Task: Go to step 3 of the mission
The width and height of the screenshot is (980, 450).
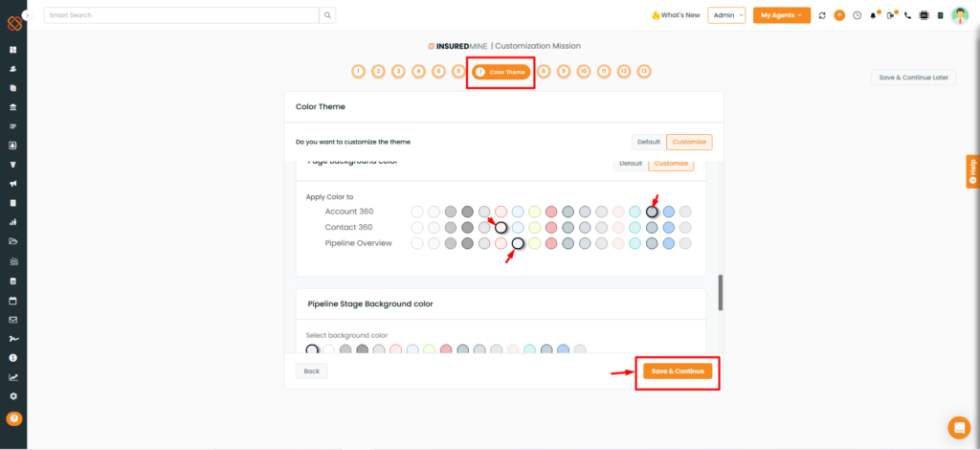Action: tap(398, 71)
